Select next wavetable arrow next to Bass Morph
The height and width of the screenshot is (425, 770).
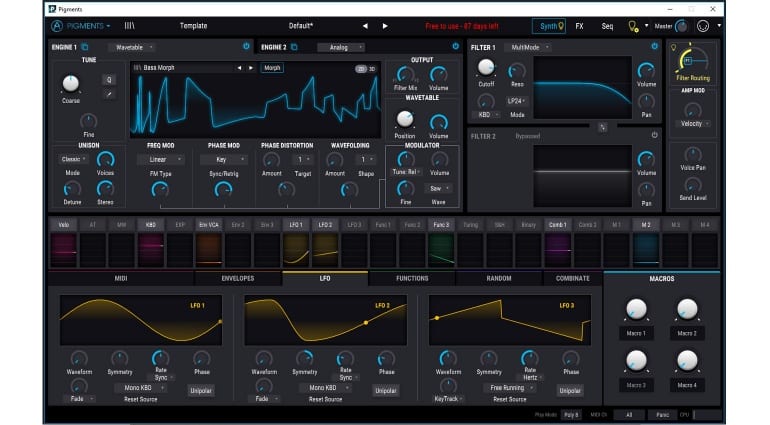[250, 68]
